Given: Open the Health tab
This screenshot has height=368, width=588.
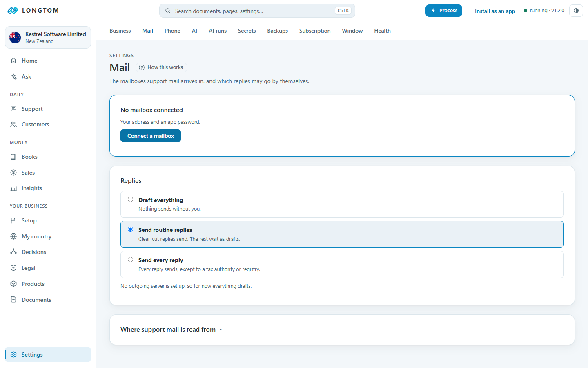Looking at the screenshot, I should (x=383, y=31).
